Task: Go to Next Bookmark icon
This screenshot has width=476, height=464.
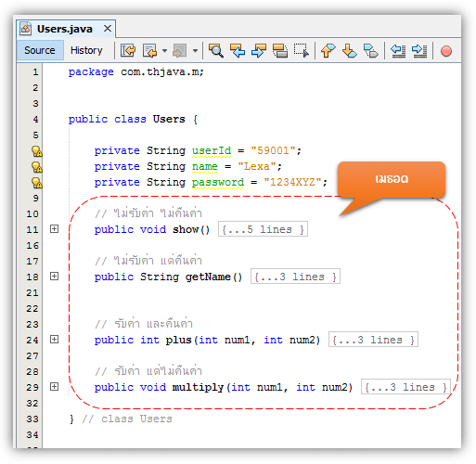Action: pos(350,50)
